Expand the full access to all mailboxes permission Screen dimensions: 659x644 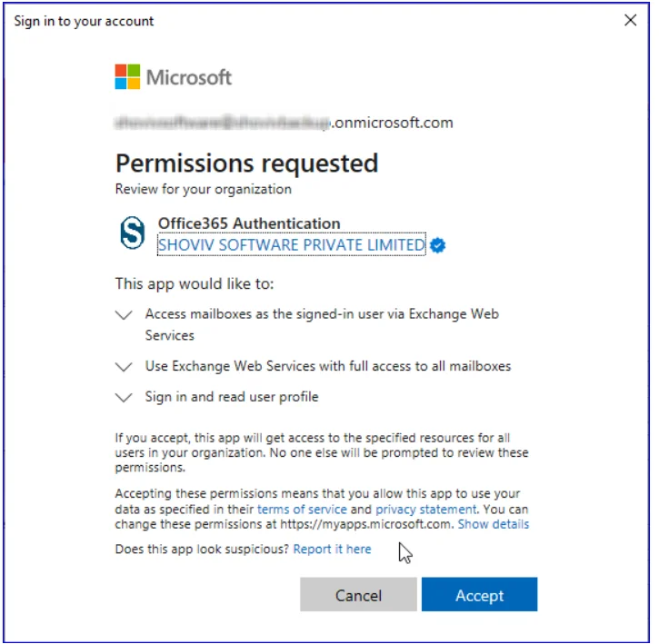(124, 367)
